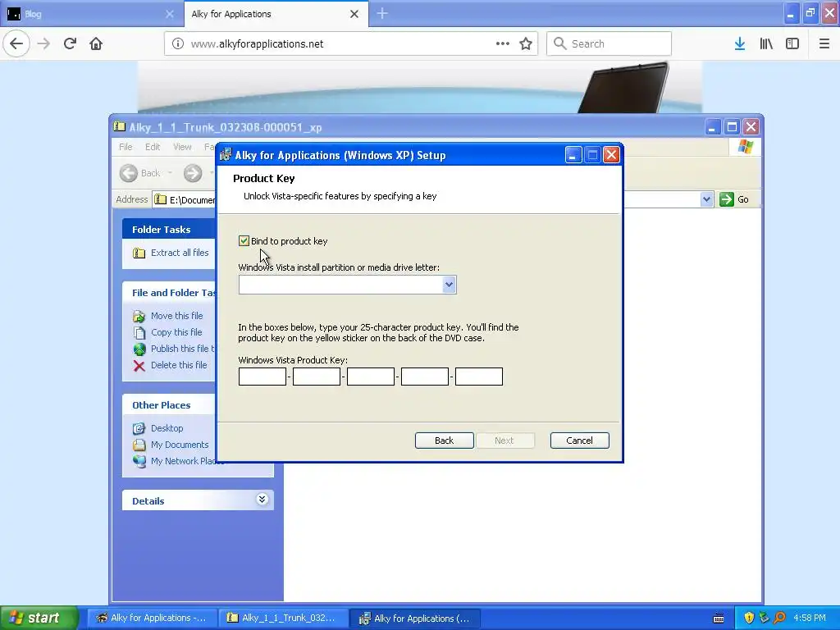Click the browser Search field
The height and width of the screenshot is (630, 840).
pos(609,44)
